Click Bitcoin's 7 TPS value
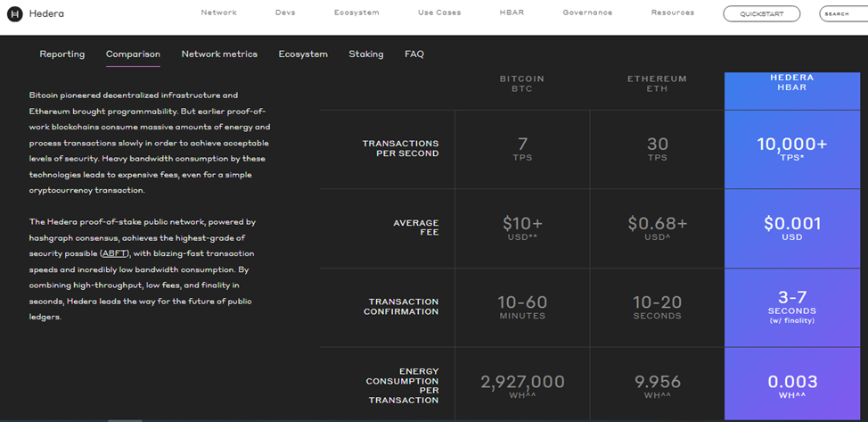This screenshot has height=422, width=868. tap(522, 149)
